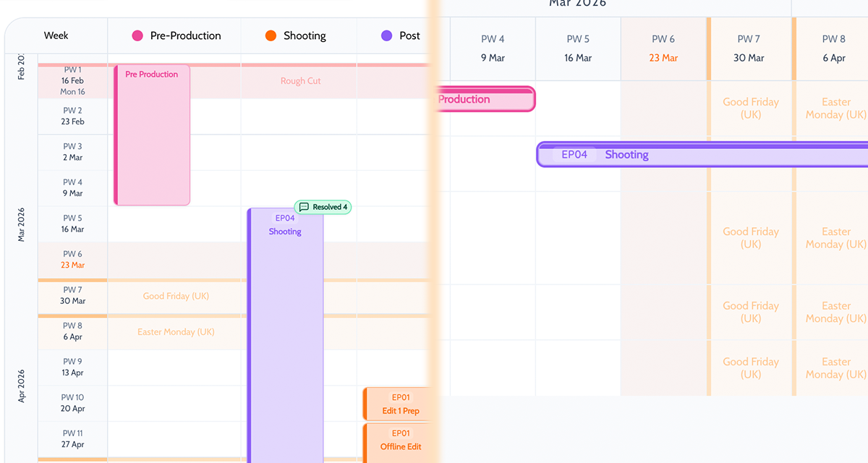Select the horizontal EP04 Shooting bar
This screenshot has width=868, height=463.
pyautogui.click(x=702, y=155)
